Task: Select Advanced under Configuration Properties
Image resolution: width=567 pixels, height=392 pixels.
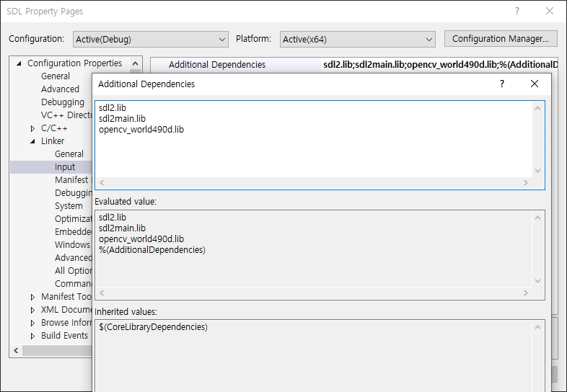Action: [60, 89]
